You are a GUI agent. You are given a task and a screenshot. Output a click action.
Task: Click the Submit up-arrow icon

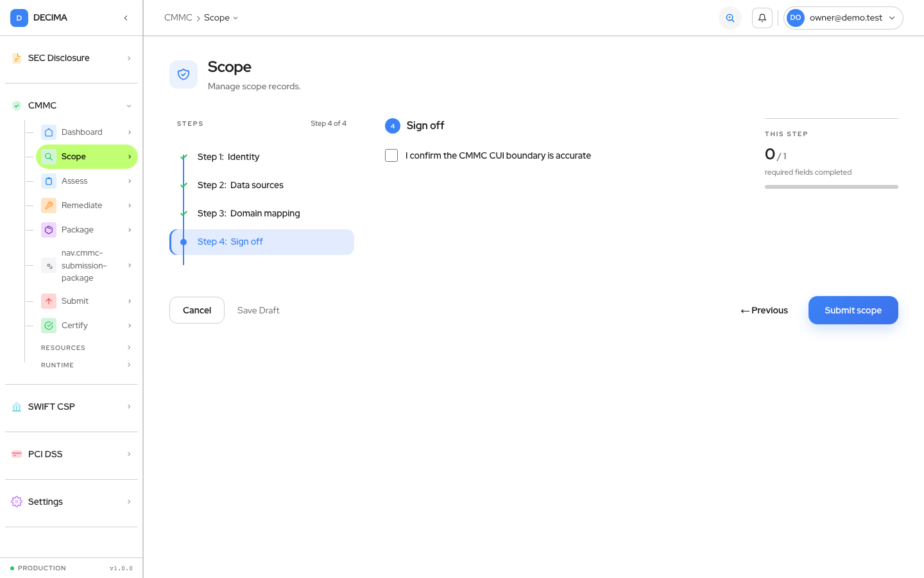(49, 301)
